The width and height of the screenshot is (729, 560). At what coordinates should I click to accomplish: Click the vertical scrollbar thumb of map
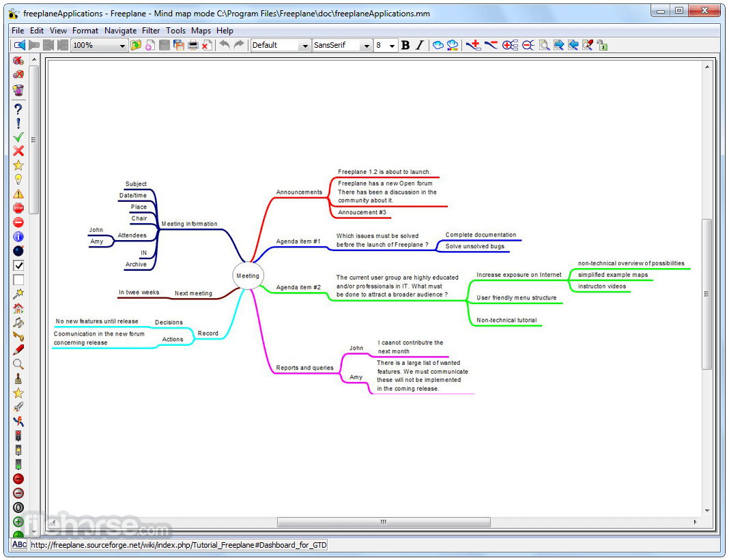[706, 294]
